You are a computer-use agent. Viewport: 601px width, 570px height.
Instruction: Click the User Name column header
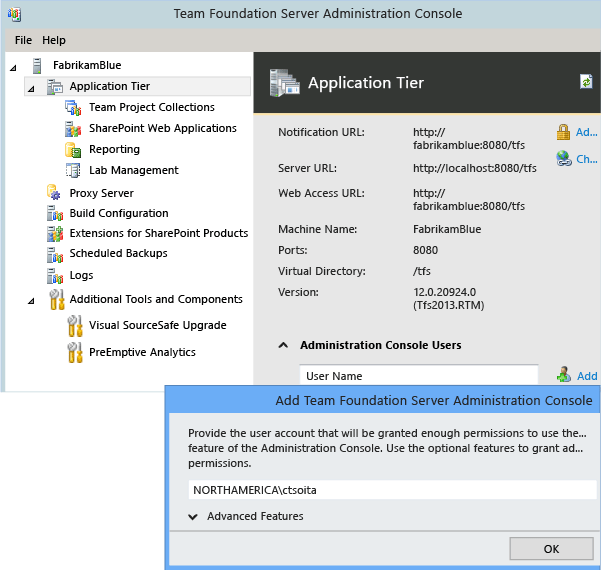(419, 375)
